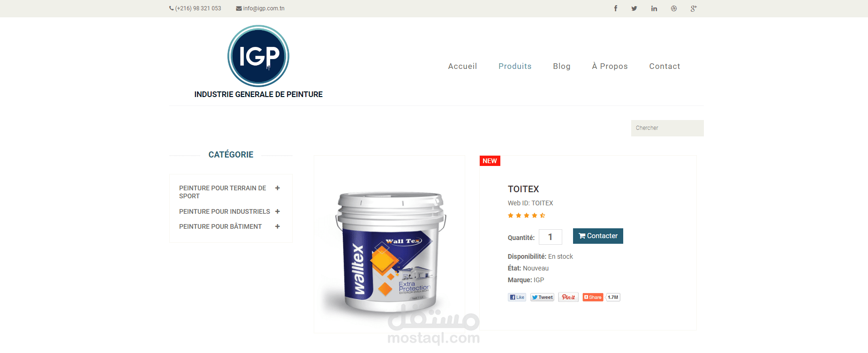Expand Peinture pour industriels plus sign
This screenshot has height=353, width=868.
click(x=278, y=211)
